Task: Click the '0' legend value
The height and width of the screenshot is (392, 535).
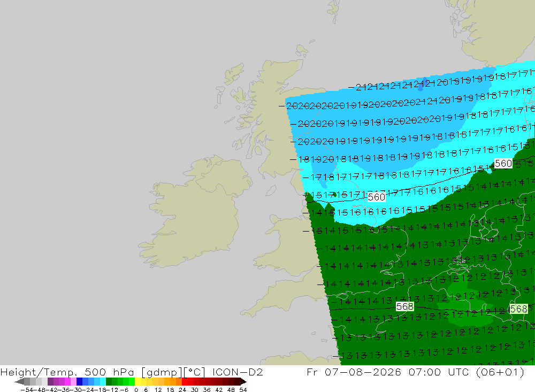Action: (x=136, y=390)
